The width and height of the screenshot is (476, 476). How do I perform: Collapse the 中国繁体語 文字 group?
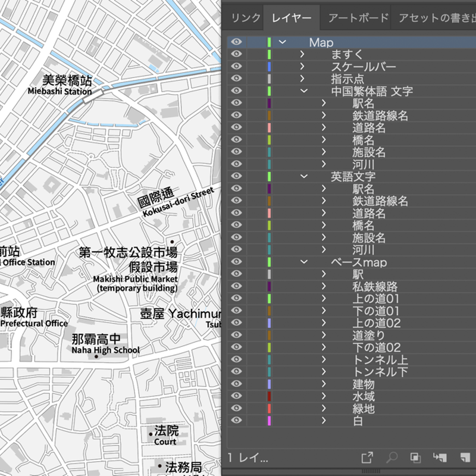coord(304,90)
